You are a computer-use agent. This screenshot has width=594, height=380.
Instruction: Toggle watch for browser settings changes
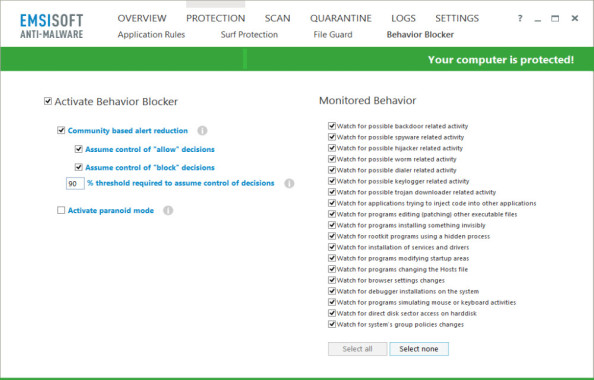[332, 280]
